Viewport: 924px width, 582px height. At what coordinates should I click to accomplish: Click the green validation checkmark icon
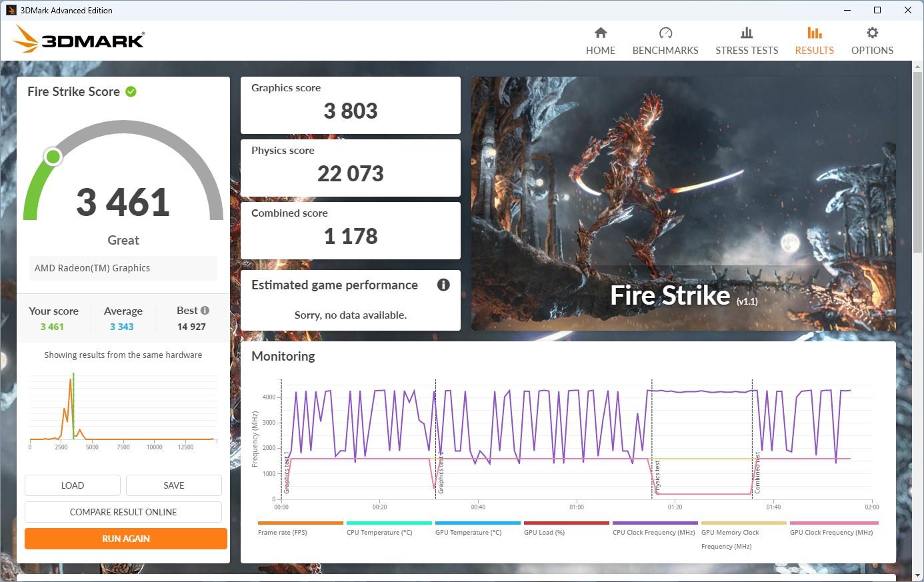[131, 91]
